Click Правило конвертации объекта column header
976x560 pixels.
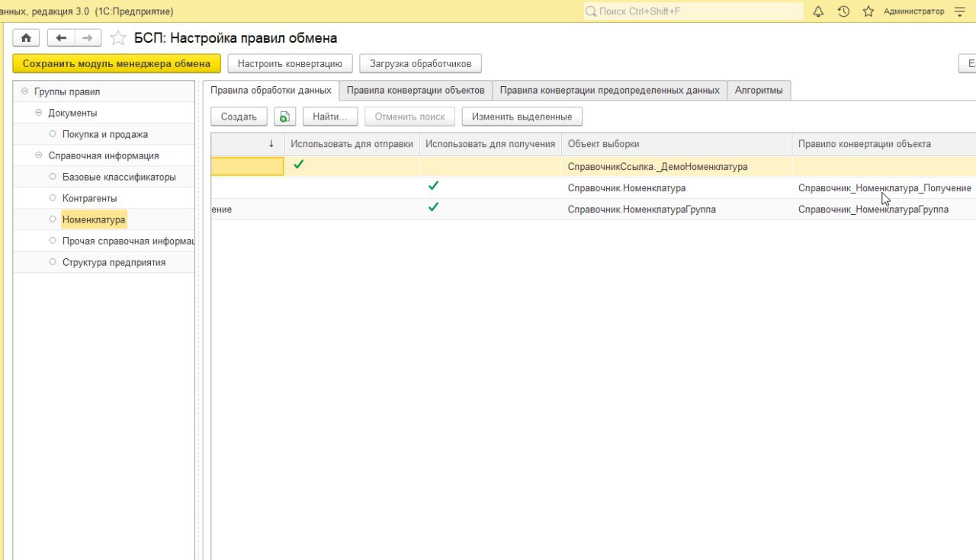pos(884,143)
